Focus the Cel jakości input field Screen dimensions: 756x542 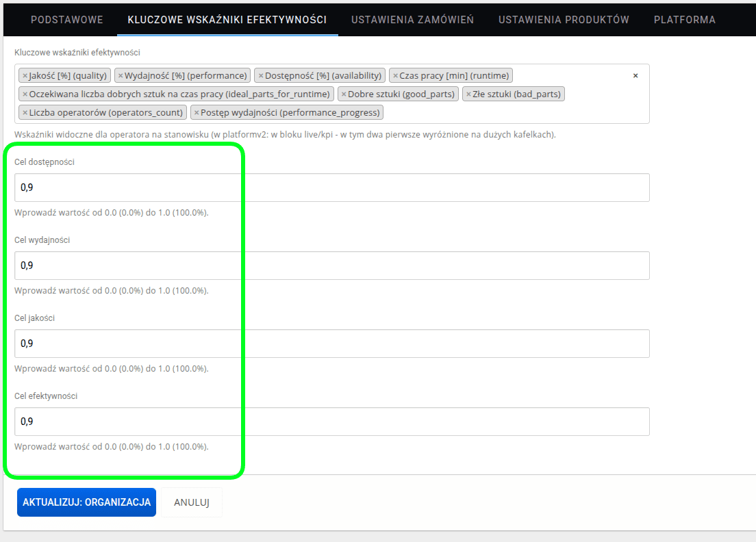pyautogui.click(x=331, y=344)
